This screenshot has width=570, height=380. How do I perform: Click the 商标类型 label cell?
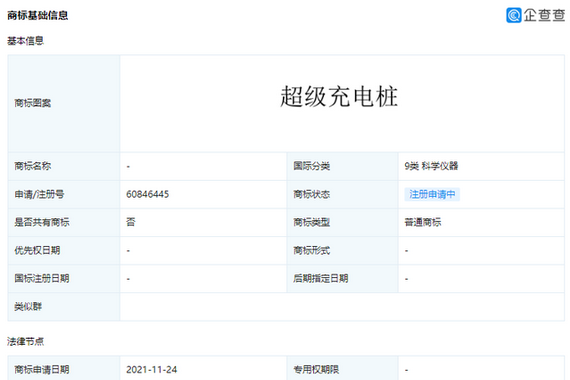(x=342, y=222)
